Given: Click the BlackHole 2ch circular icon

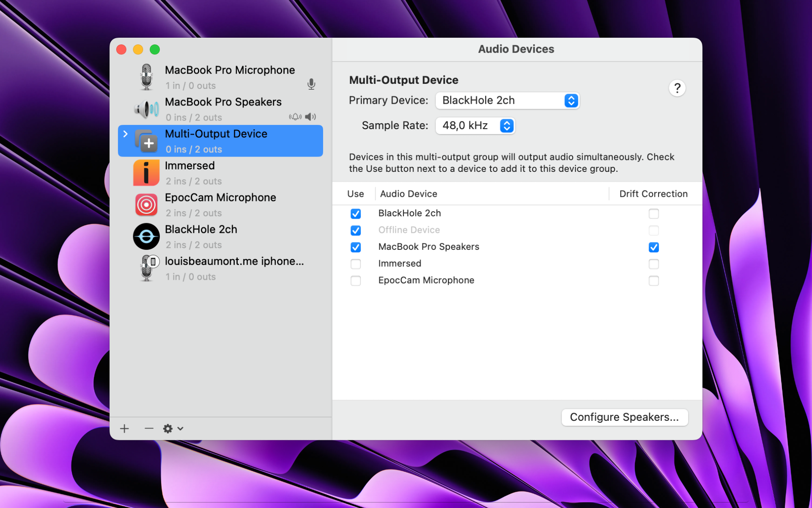Looking at the screenshot, I should tap(146, 236).
